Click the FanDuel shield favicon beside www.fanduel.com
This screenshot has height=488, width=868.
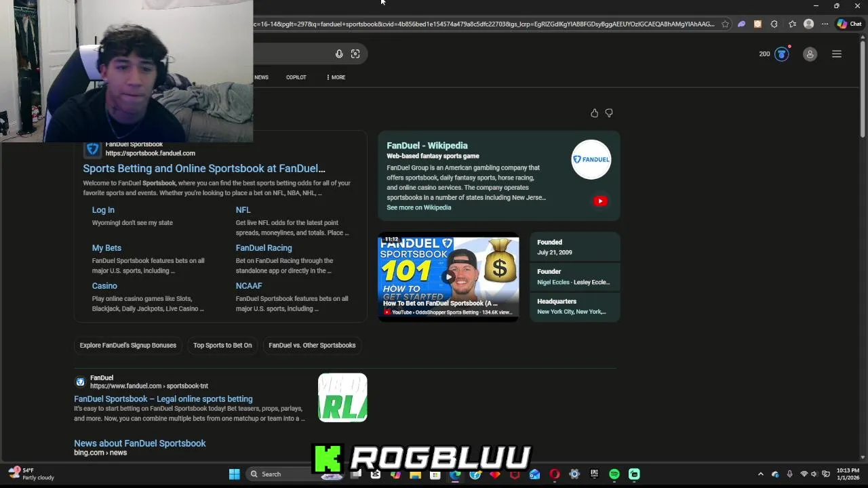pyautogui.click(x=80, y=382)
